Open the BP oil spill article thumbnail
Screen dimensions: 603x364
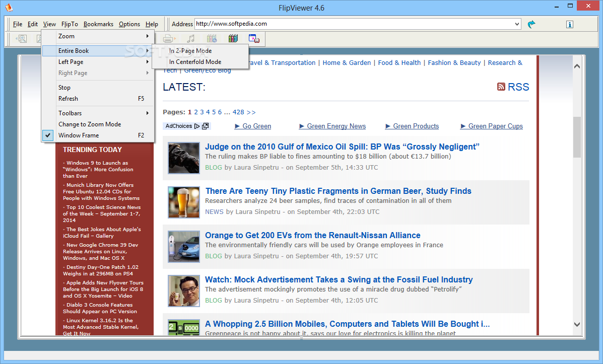pos(184,158)
